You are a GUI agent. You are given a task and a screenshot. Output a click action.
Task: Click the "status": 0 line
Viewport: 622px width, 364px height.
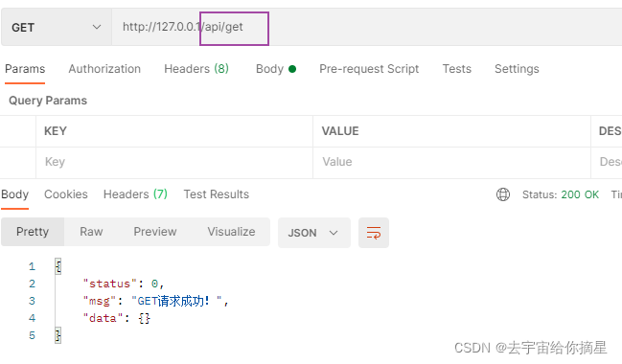pyautogui.click(x=123, y=284)
